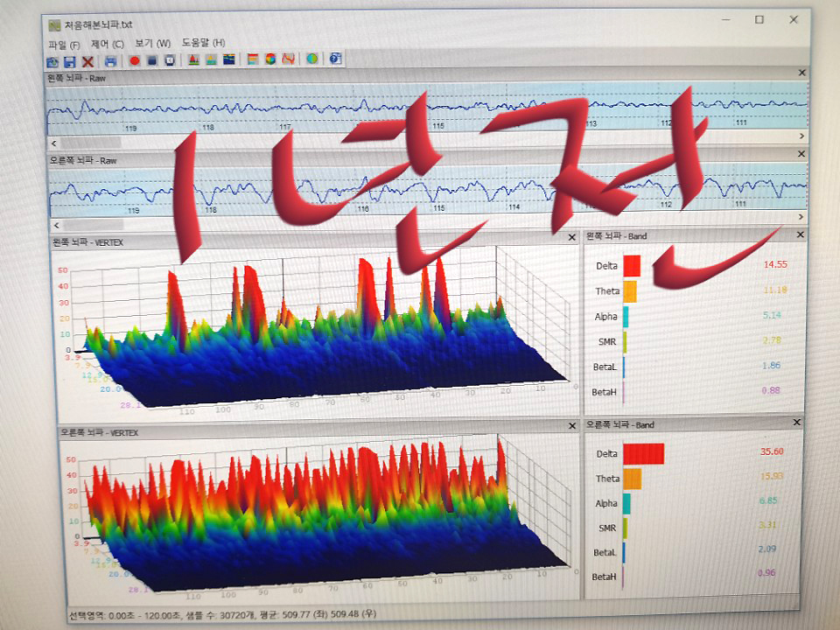Close the 왼쪽 뇌파 - VERTEX panel
Viewport: 840px width, 630px height.
pos(571,237)
